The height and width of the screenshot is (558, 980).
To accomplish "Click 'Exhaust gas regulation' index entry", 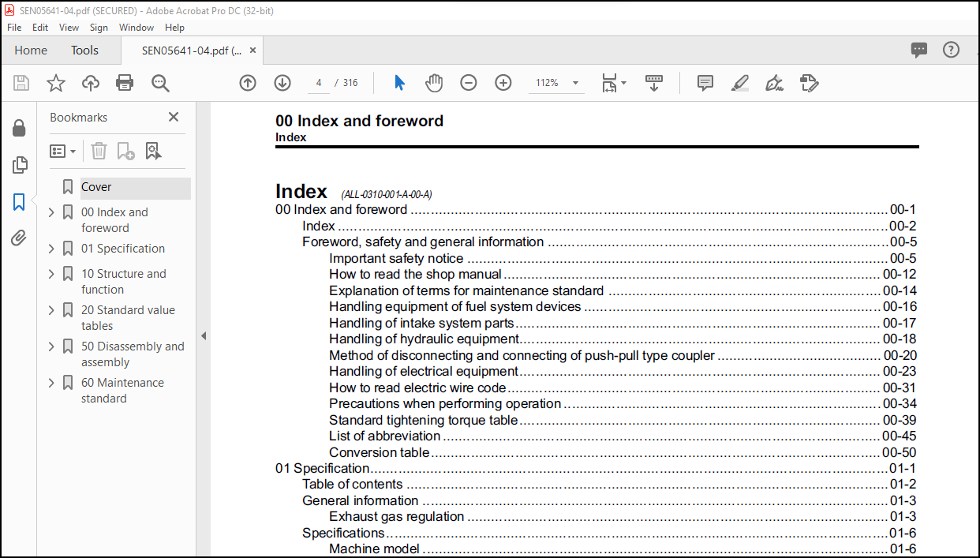I will pos(396,517).
